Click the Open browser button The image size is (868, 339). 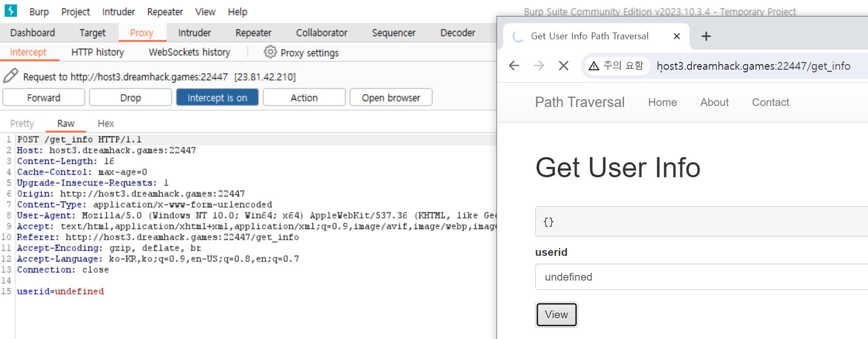pos(391,98)
